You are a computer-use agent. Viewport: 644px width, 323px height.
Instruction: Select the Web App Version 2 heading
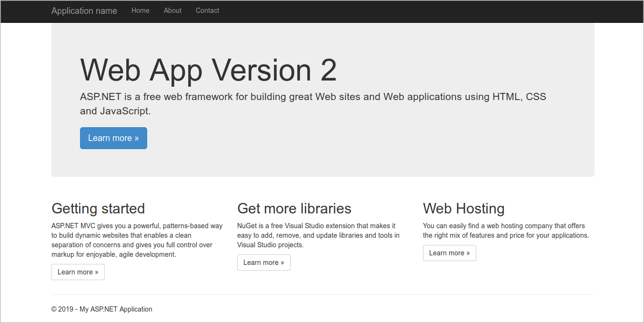209,70
